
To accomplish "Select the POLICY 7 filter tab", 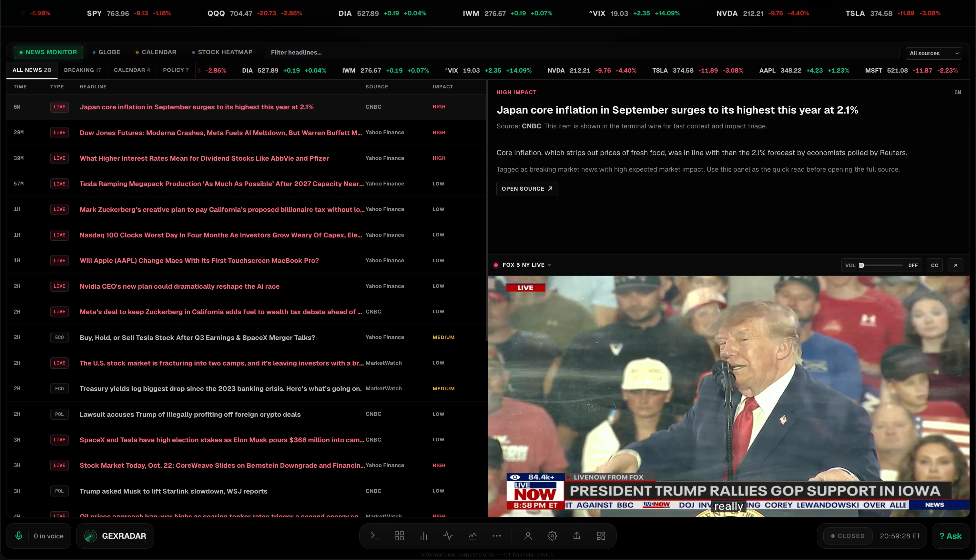I will [x=176, y=70].
